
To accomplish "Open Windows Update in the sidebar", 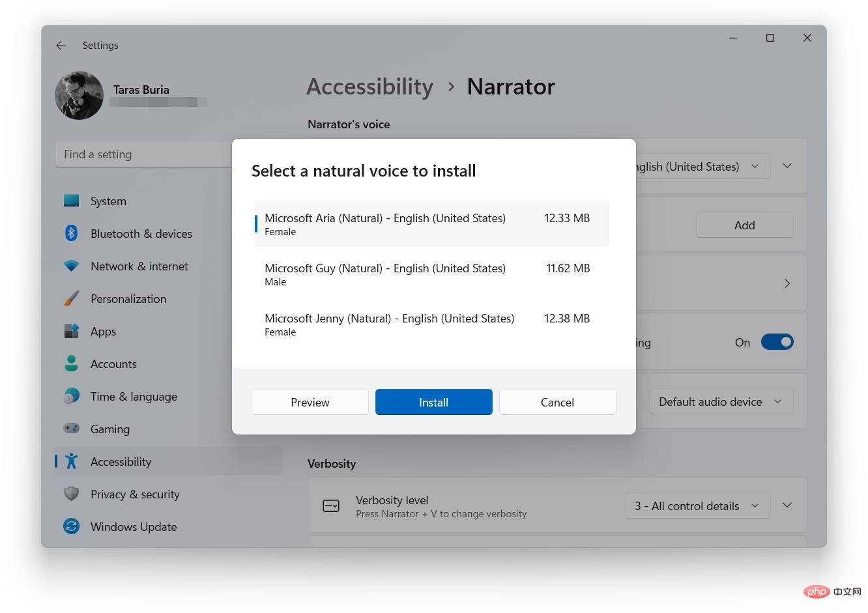I will coord(134,527).
